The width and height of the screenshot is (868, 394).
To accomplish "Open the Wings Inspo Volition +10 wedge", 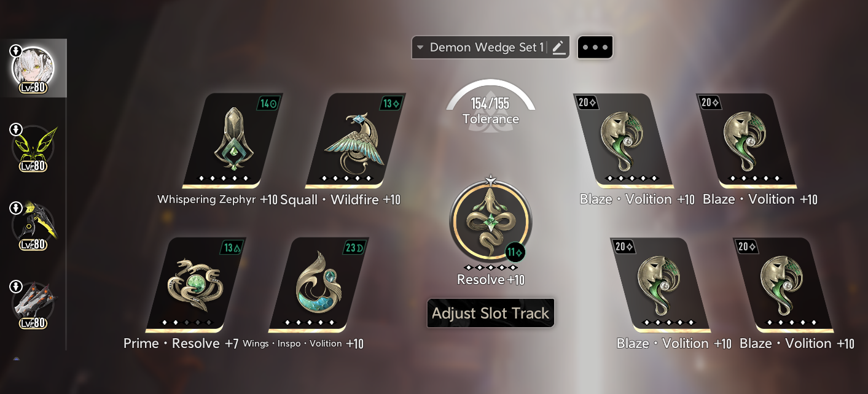I will click(319, 285).
